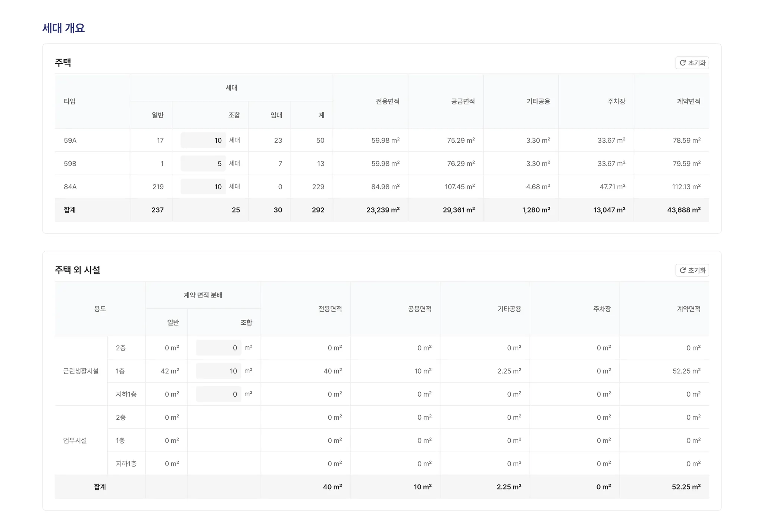Click the 계약 면적 분배 column header
Viewport: 764px width, 532px height.
tap(203, 295)
